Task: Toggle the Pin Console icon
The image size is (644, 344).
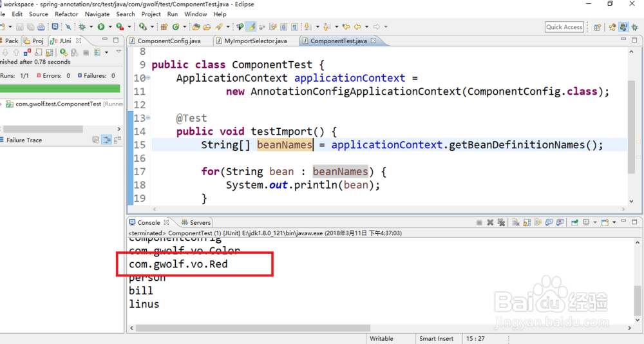Action: [574, 222]
